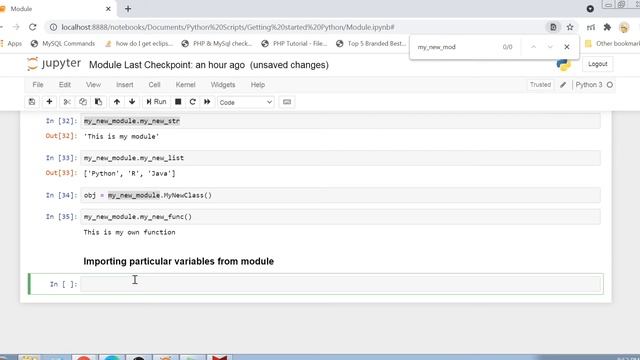This screenshot has width=640, height=360.
Task: Open the File menu
Action: pos(38,85)
